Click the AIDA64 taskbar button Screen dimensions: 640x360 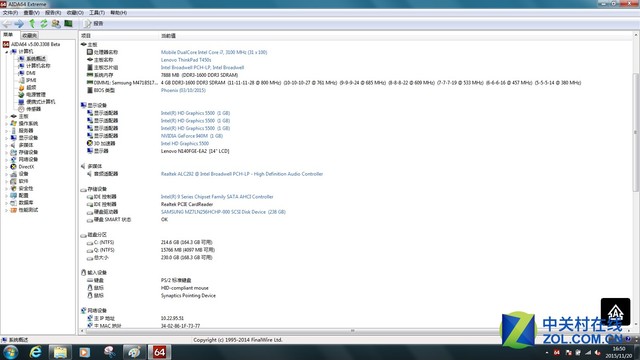click(x=160, y=352)
